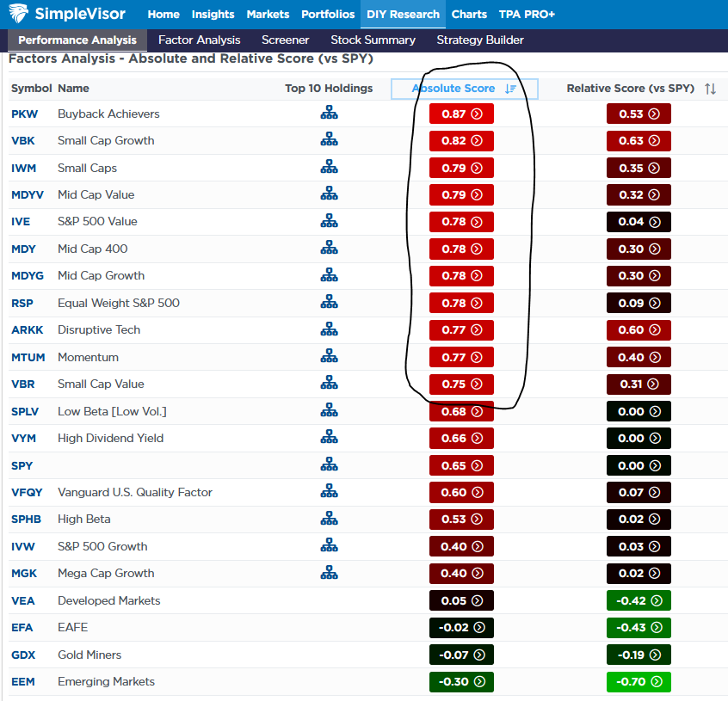Open VFQY absolute score 0.60 button

pyautogui.click(x=461, y=492)
